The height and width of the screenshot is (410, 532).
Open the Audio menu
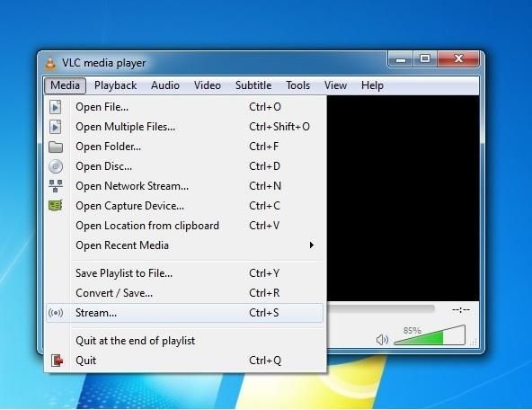tap(165, 85)
